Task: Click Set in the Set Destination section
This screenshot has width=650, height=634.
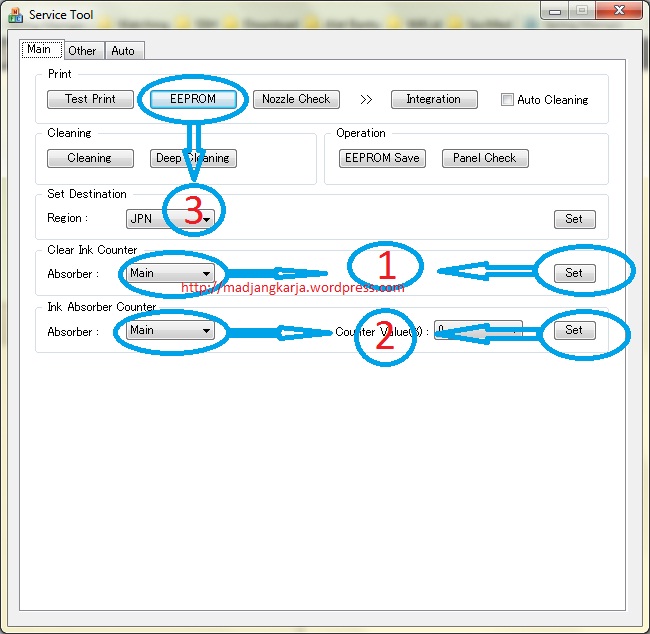Action: point(575,219)
